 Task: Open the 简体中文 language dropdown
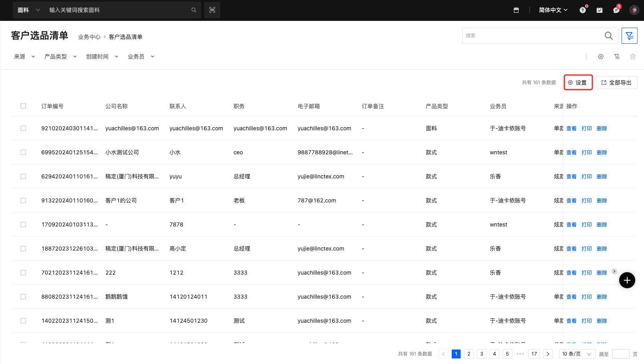click(553, 10)
